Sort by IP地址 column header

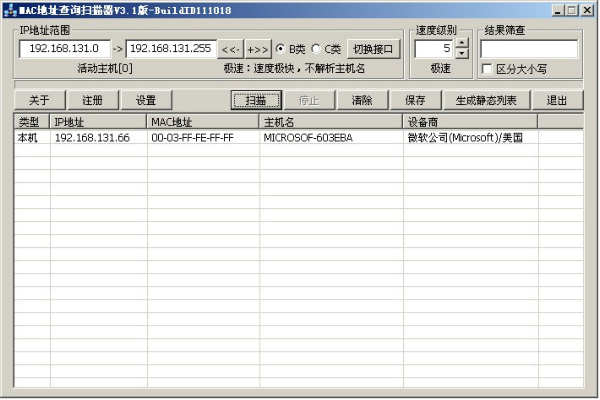click(x=98, y=121)
